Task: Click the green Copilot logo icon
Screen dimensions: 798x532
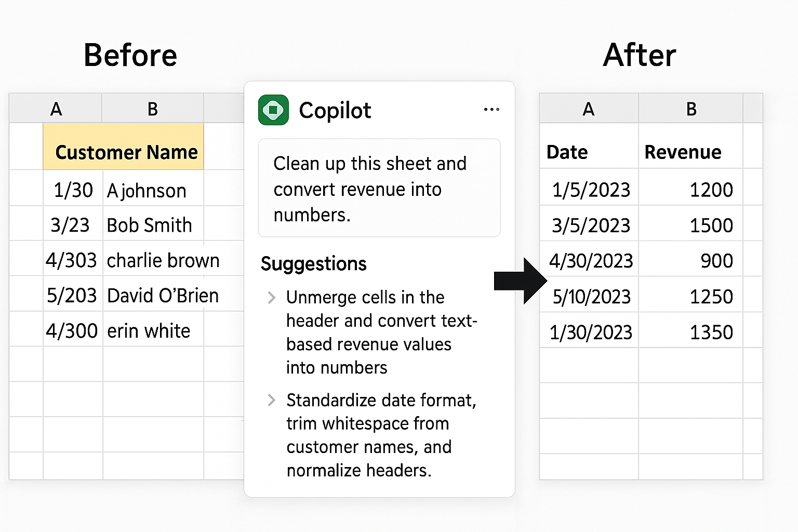Action: (273, 110)
